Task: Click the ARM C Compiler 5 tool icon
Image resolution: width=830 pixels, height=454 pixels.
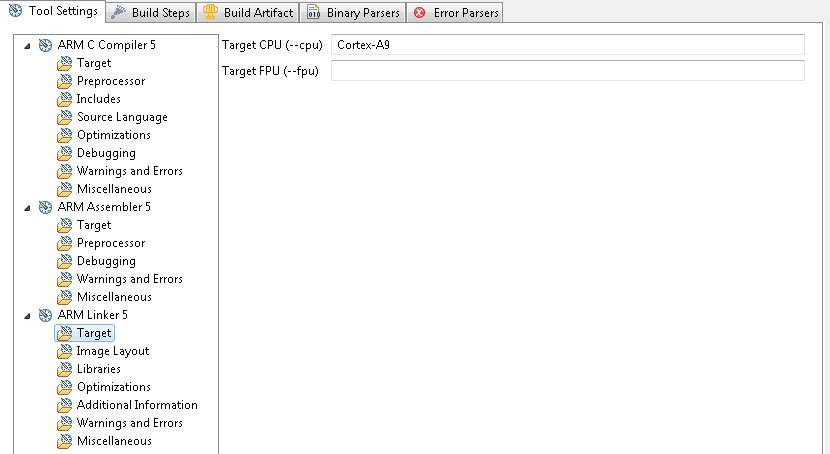Action: click(x=46, y=45)
